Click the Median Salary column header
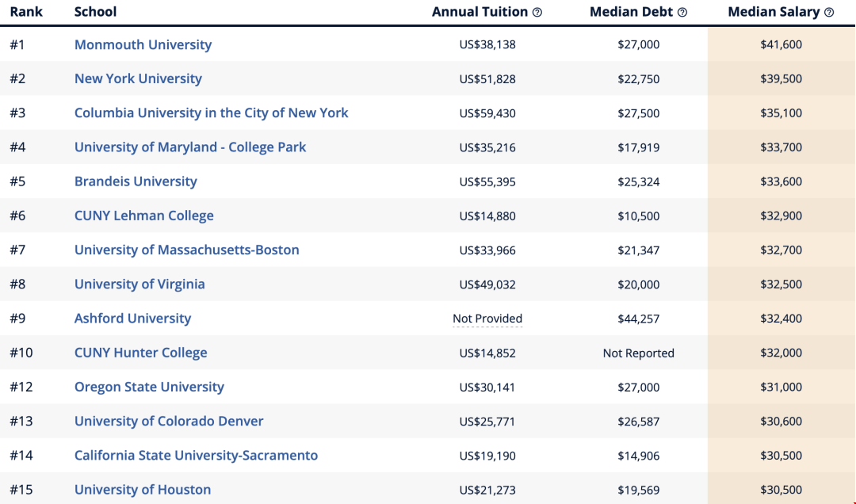856x504 pixels. click(x=774, y=12)
